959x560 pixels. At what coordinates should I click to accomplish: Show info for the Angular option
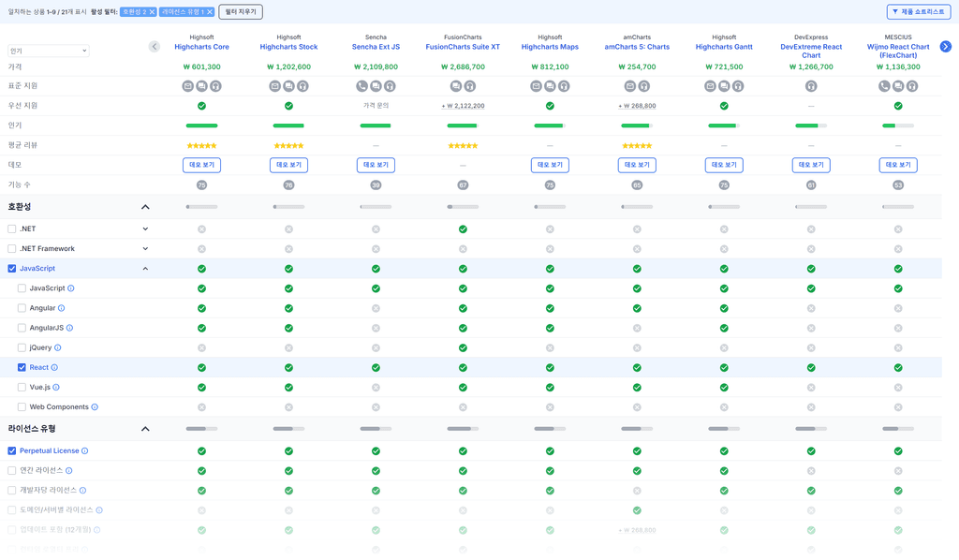[x=61, y=308]
